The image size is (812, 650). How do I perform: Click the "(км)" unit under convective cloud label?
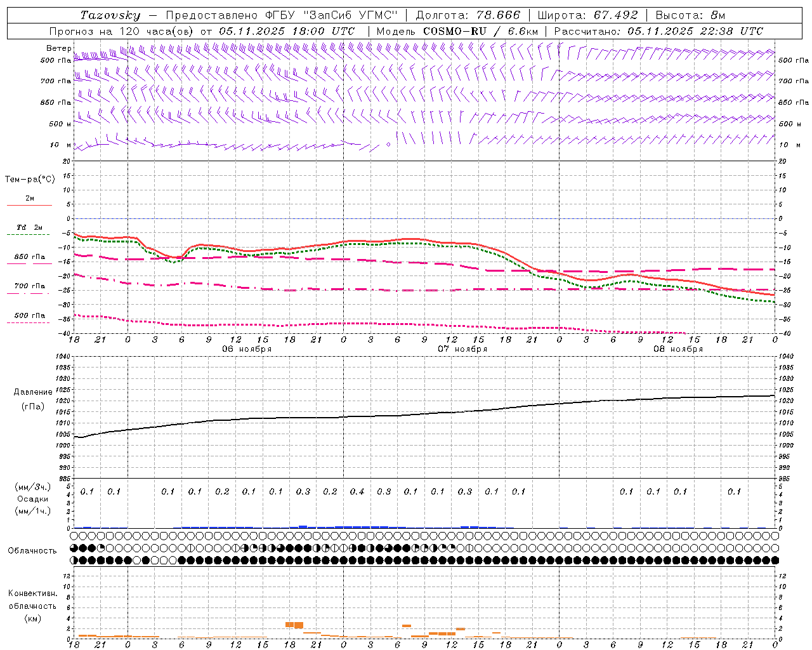(33, 618)
